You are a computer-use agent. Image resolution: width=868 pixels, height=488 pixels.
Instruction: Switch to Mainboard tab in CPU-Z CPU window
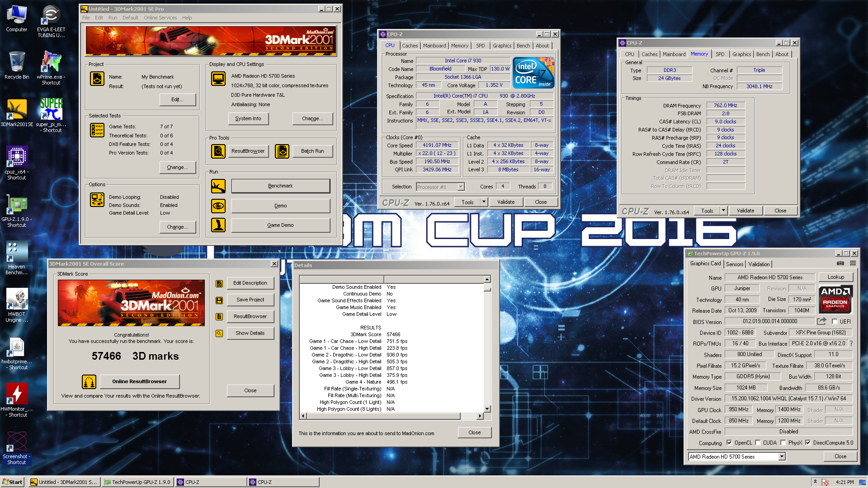434,46
